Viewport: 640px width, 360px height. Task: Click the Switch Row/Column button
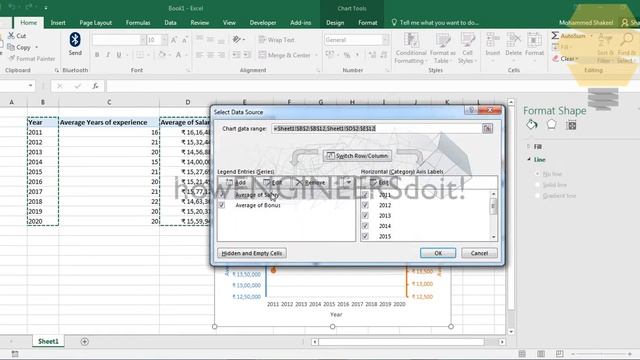[x=358, y=156]
